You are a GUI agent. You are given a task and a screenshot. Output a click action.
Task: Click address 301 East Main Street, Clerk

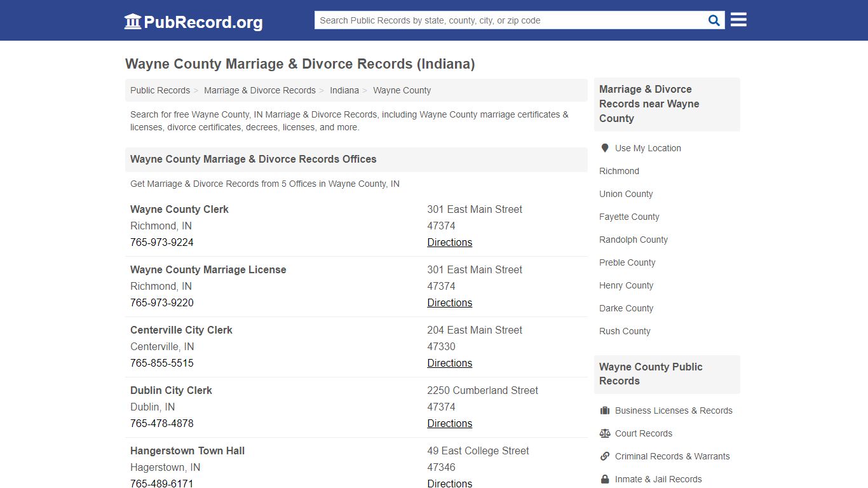tap(475, 209)
